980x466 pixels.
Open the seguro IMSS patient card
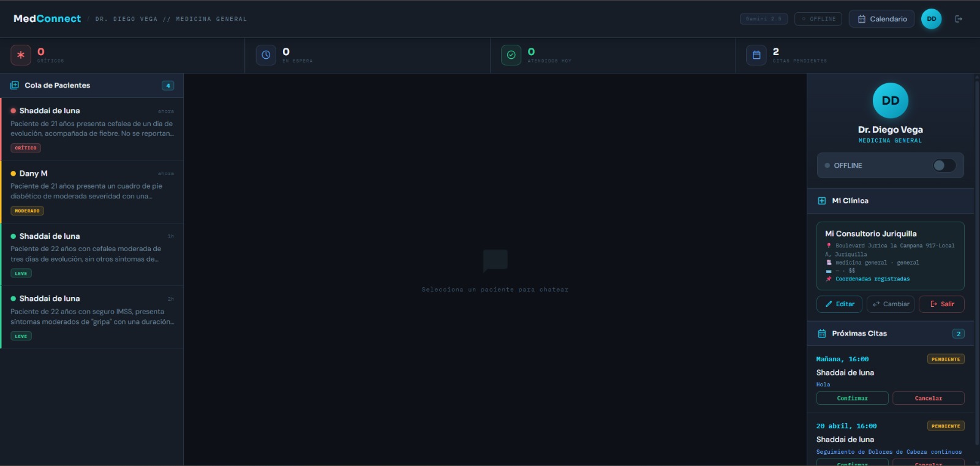(92, 317)
